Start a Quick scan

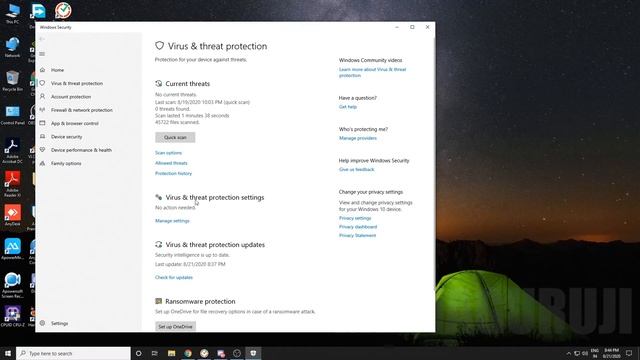(175, 138)
